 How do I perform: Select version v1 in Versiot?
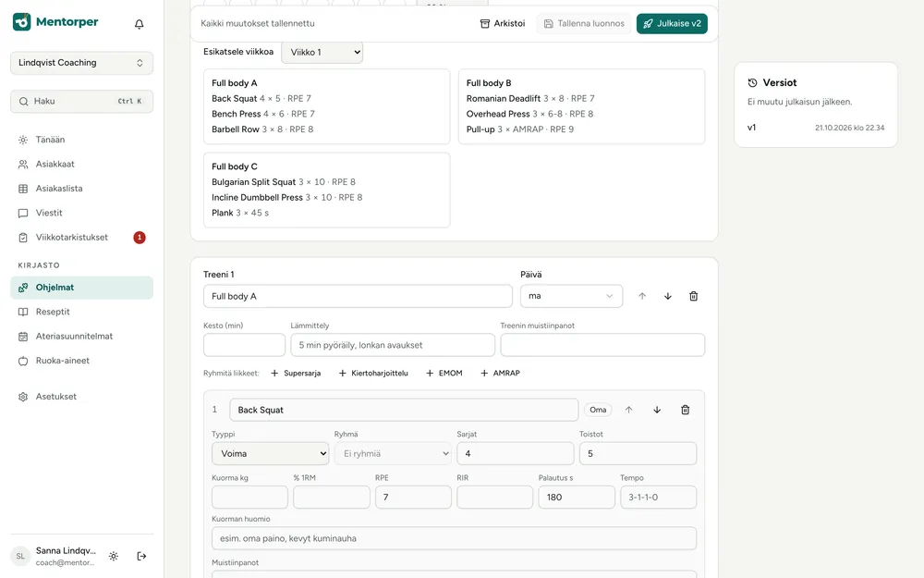coord(816,128)
